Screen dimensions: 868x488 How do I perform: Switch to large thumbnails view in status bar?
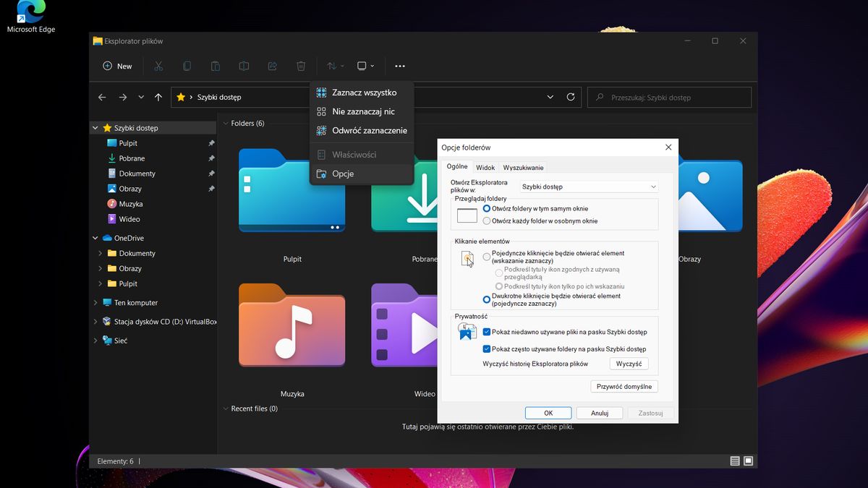749,461
